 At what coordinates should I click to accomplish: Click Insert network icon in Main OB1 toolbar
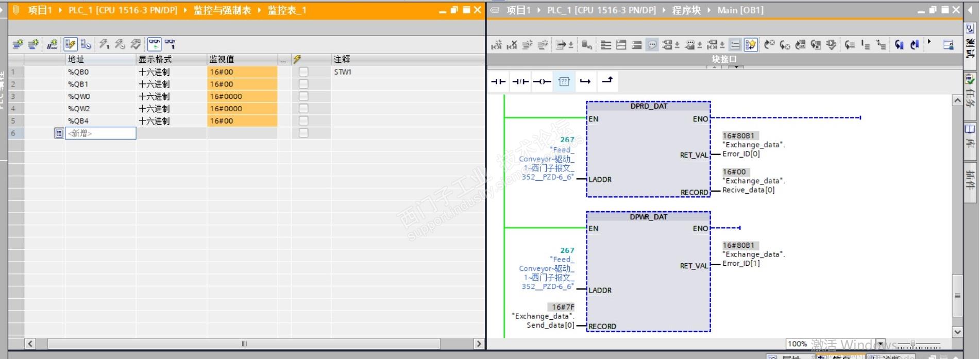coord(496,45)
